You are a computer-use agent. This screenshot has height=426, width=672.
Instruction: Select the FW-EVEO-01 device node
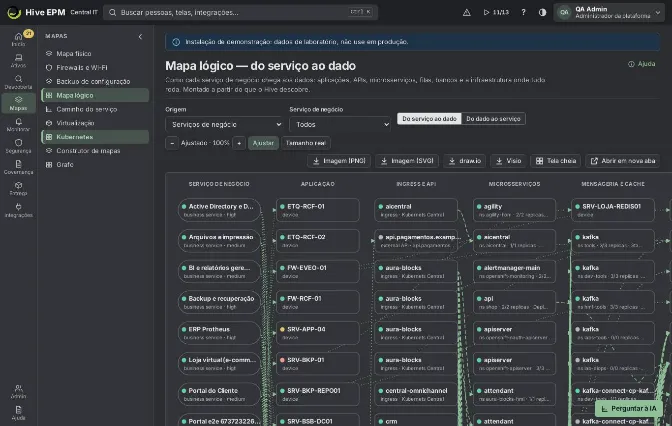318,271
